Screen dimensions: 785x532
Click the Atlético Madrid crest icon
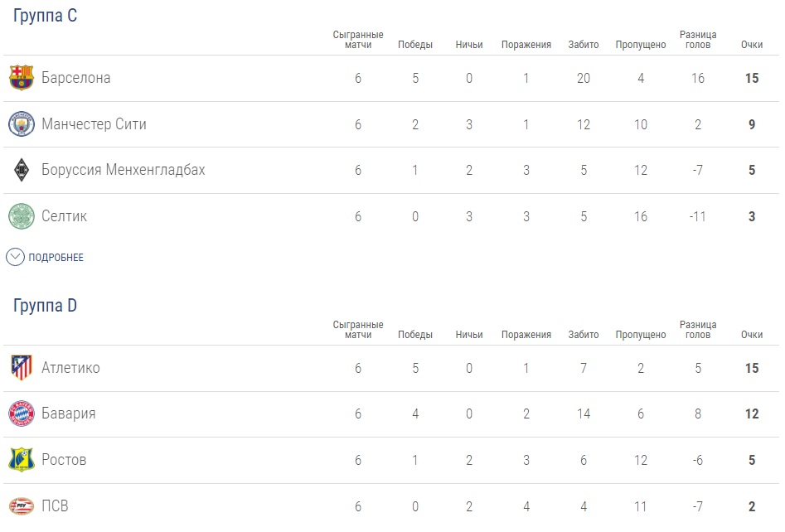point(22,368)
